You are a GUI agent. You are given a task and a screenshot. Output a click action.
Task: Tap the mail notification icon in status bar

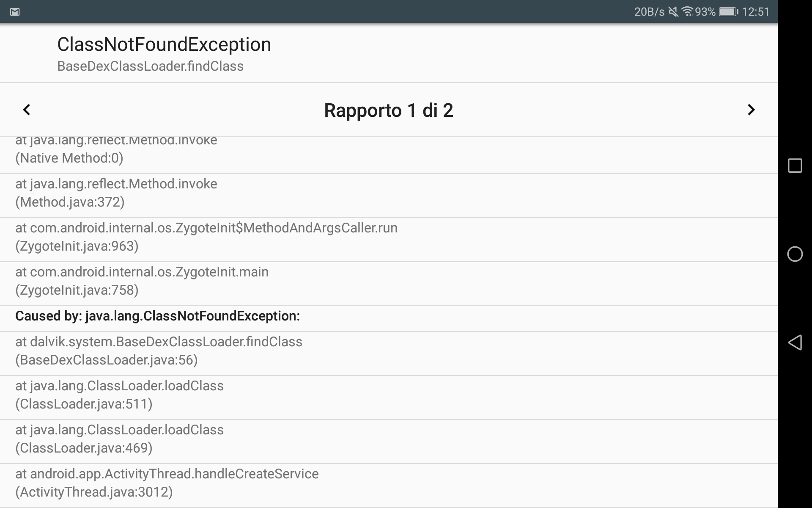pyautogui.click(x=15, y=12)
